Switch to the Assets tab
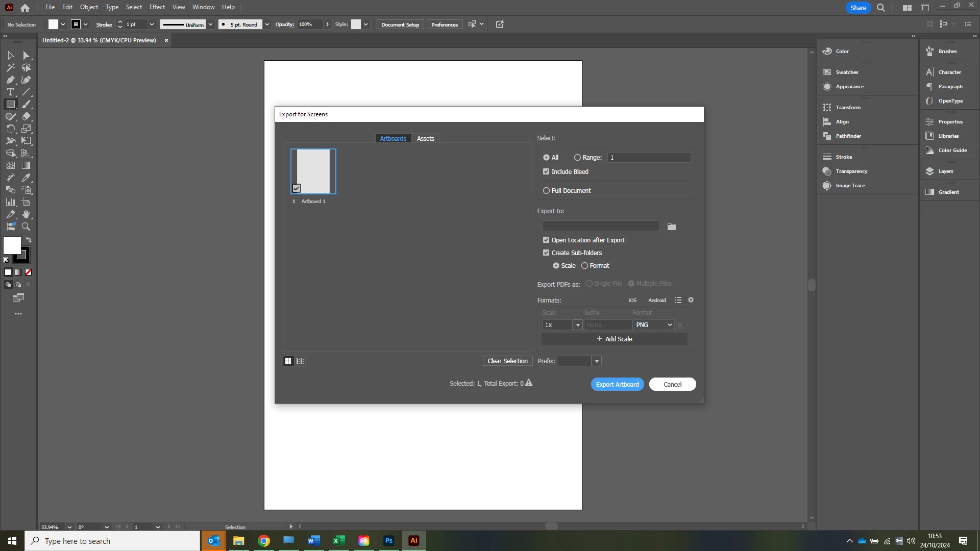Screen dimensions: 980x551 tap(425, 139)
